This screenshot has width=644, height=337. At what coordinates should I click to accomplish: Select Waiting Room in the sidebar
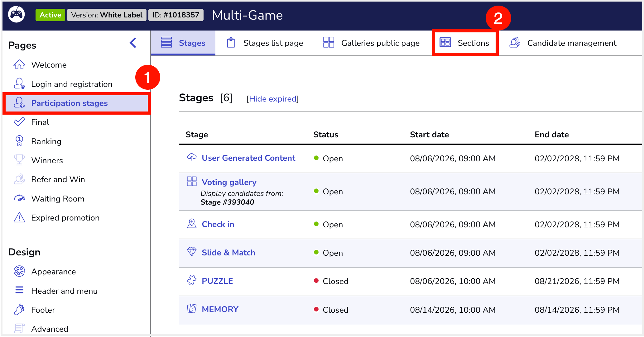(58, 199)
